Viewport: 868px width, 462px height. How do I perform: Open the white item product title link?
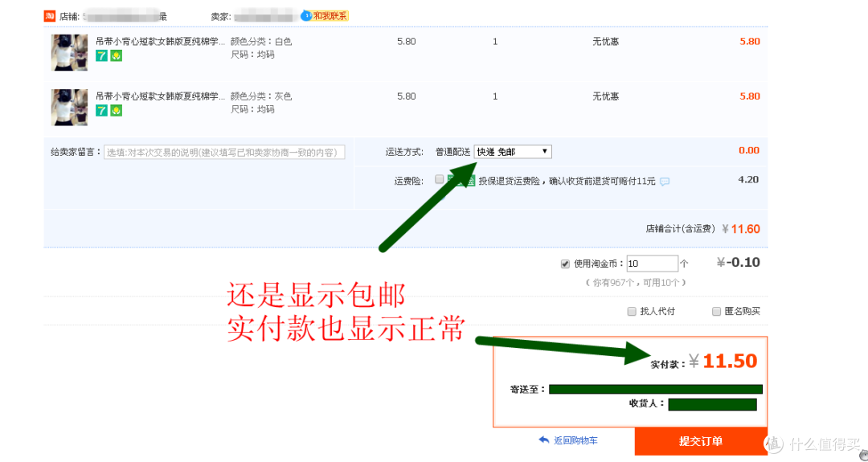[160, 42]
